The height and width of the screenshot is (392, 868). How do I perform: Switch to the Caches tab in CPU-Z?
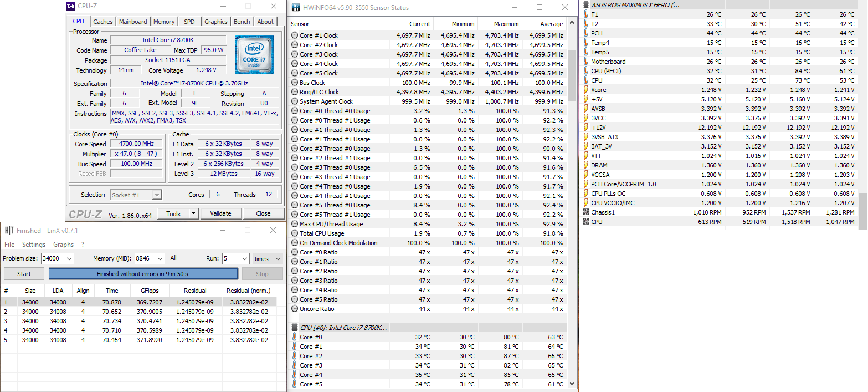pos(103,22)
